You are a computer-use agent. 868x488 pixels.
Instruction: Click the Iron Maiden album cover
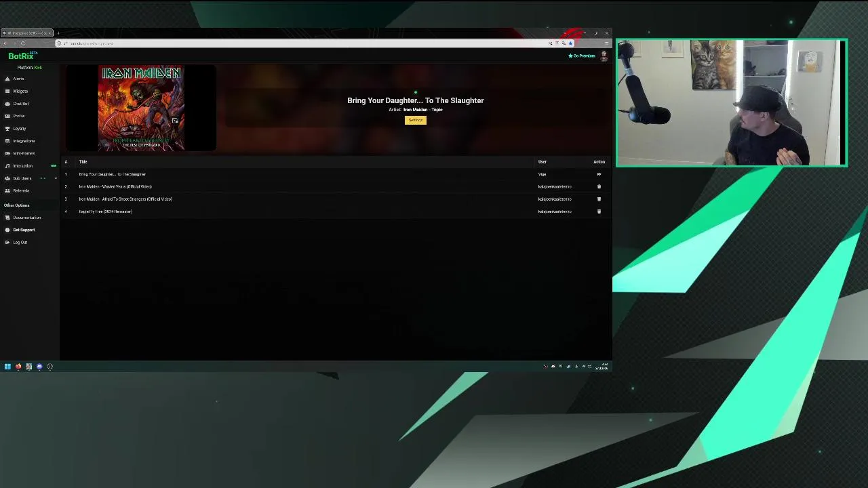tap(141, 108)
